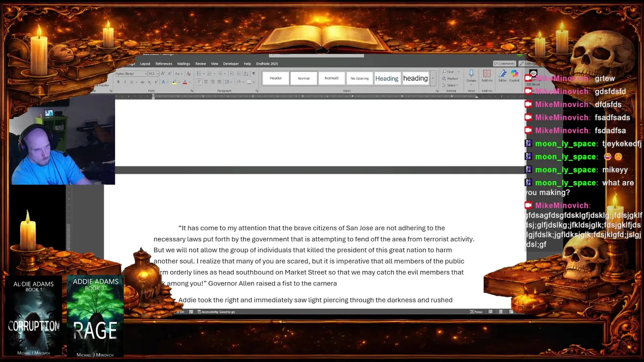Open the Comments button
Screen dimensions: 644x362
coord(504,64)
